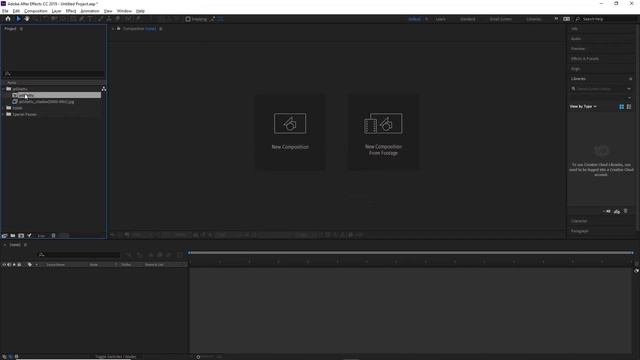Open the View by Type dropdown
Screen dimensions: 640x360
pos(583,107)
